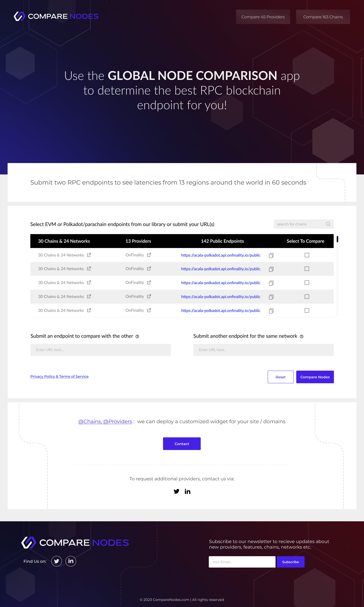Viewport: 364px width, 607px height.
Task: Copy the third row endpoint URL
Action: 271,283
